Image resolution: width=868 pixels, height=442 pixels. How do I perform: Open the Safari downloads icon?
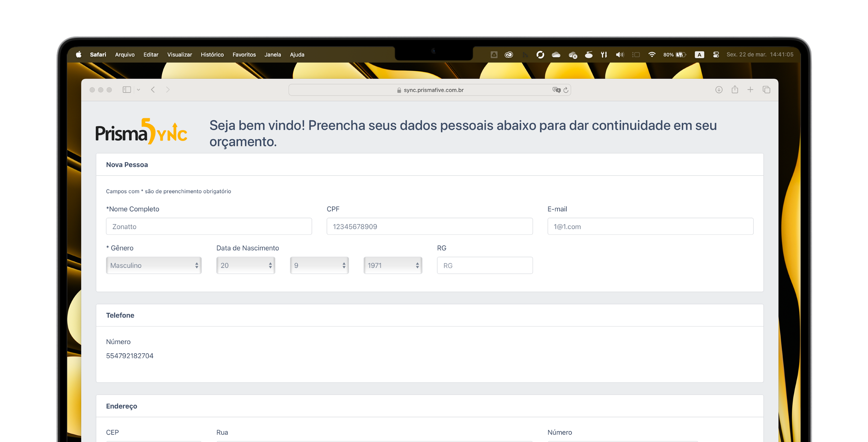719,90
